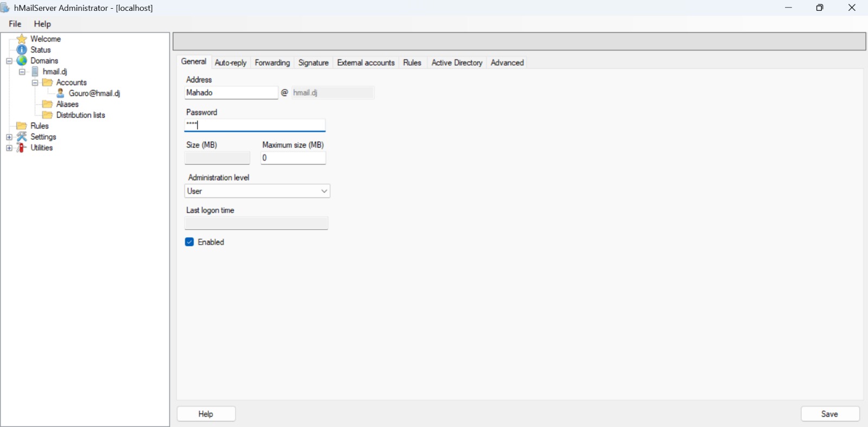This screenshot has height=427, width=868.
Task: Select the Distribution lists folder icon
Action: tap(48, 115)
